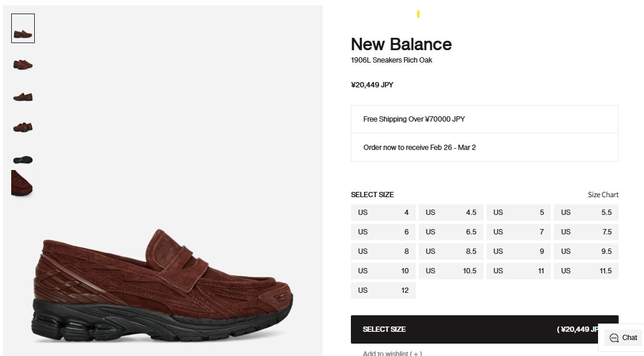Click the New Balance brand heading
Screen dimensions: 644x356
point(401,44)
